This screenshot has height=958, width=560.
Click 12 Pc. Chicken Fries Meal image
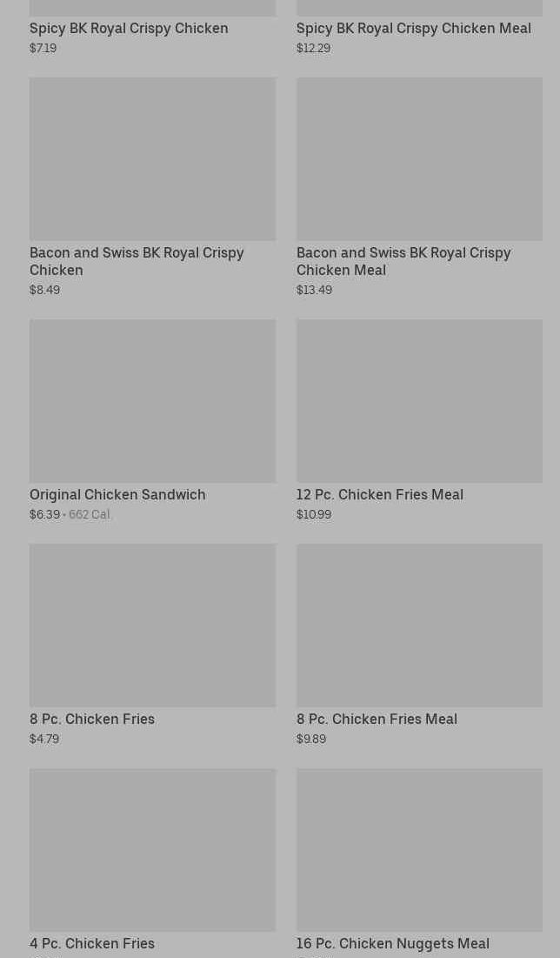[x=419, y=400]
